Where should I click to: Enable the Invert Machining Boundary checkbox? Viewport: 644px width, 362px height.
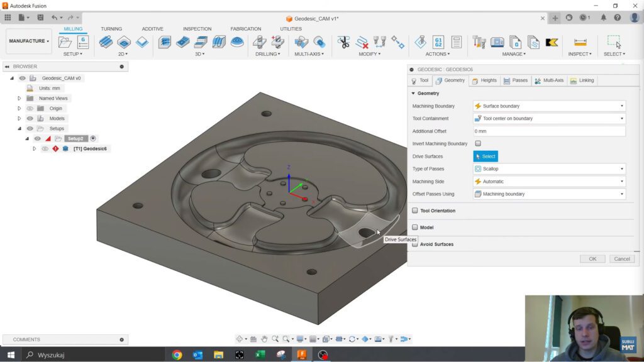point(478,143)
